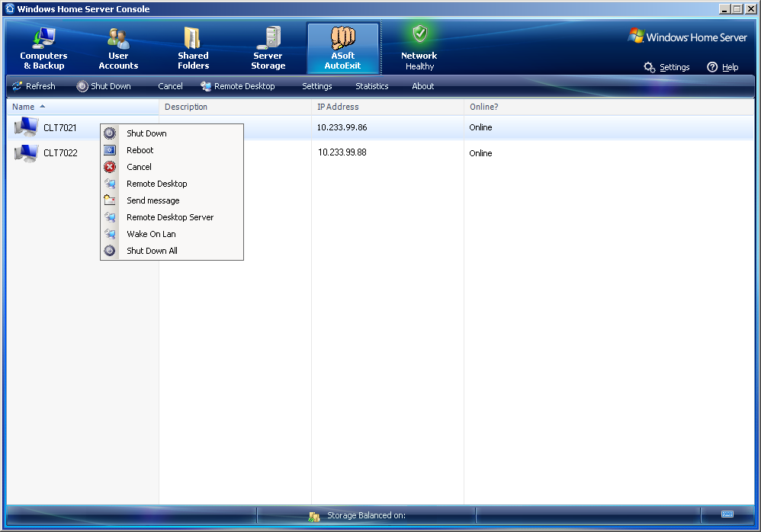Click the Network Healthy shield icon

pos(420,34)
